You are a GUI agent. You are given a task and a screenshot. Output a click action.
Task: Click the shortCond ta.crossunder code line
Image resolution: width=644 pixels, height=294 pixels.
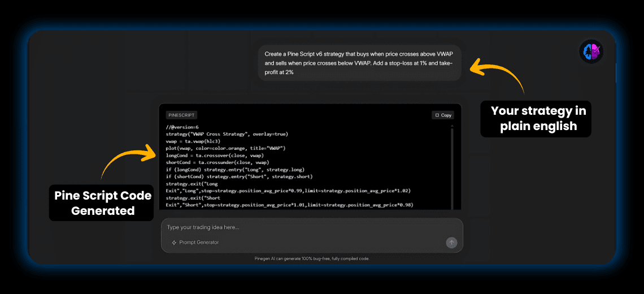pos(217,162)
